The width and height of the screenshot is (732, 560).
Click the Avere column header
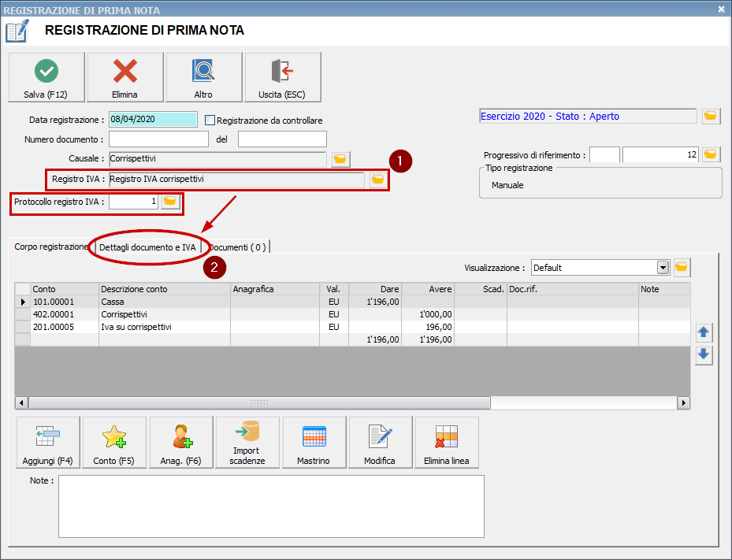pos(428,289)
